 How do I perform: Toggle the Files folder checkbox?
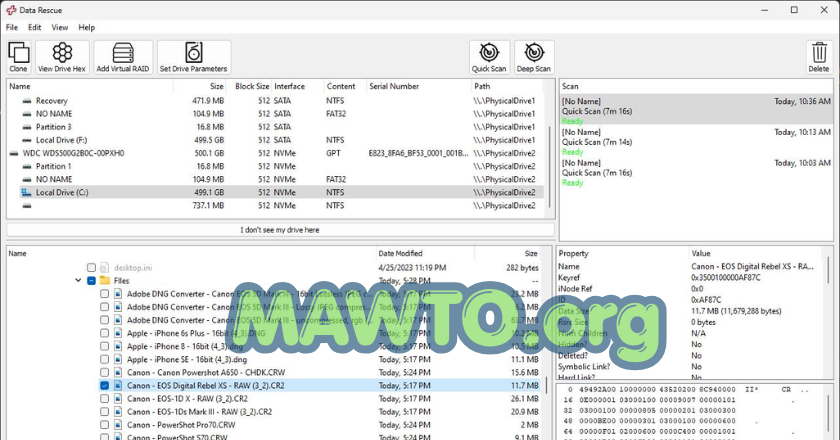(92, 281)
